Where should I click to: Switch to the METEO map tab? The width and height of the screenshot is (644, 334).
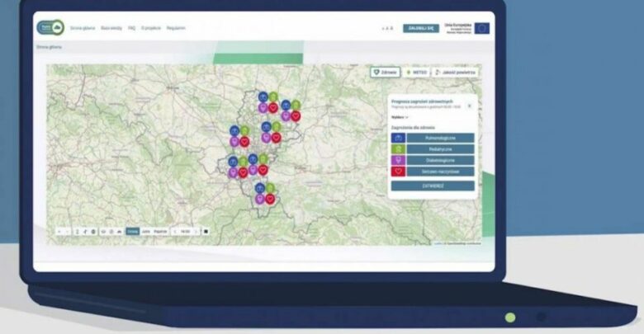click(416, 73)
